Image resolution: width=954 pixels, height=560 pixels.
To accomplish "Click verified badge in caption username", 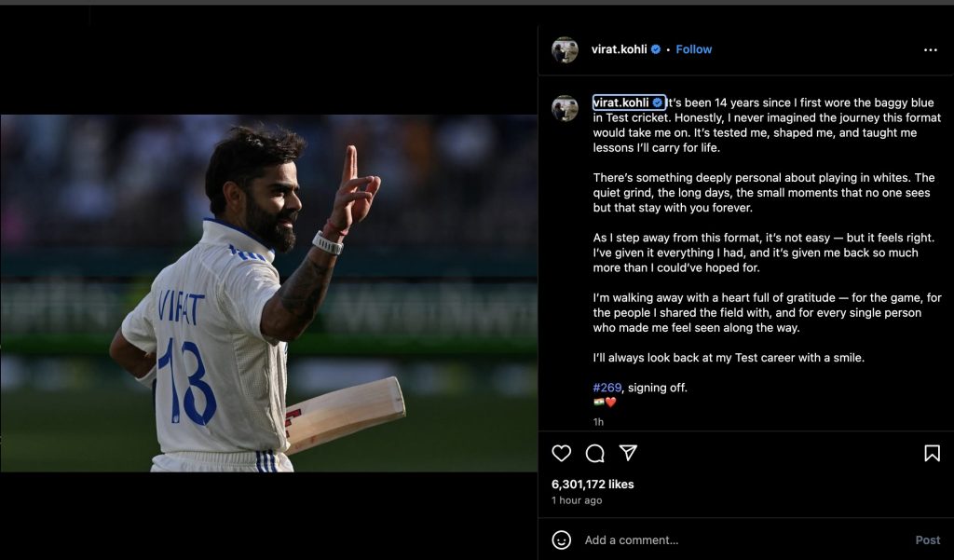I will (x=658, y=102).
